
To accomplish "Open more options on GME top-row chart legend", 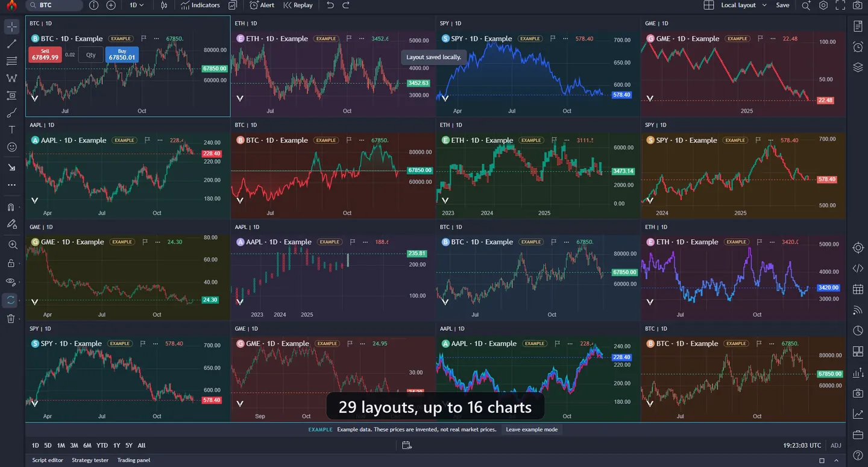I will click(x=772, y=39).
